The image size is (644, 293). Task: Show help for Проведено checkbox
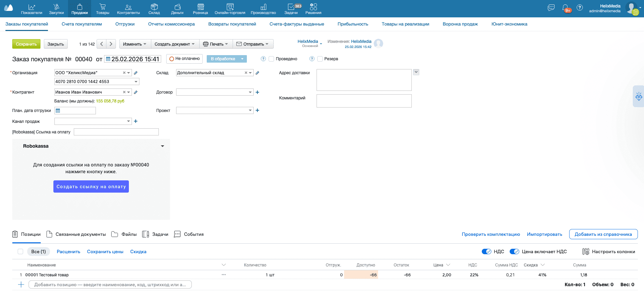coord(263,59)
